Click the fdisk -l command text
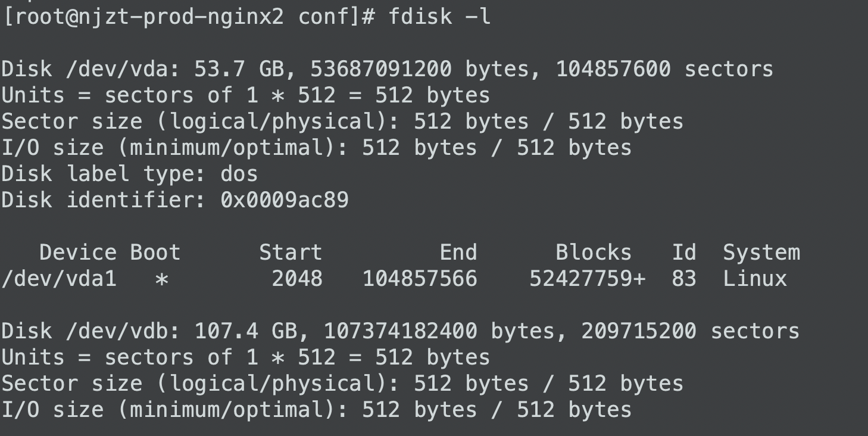Screen dimensions: 868x436 point(439,17)
